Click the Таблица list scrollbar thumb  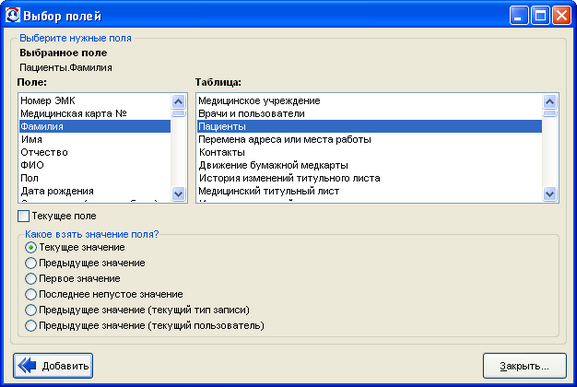point(550,113)
